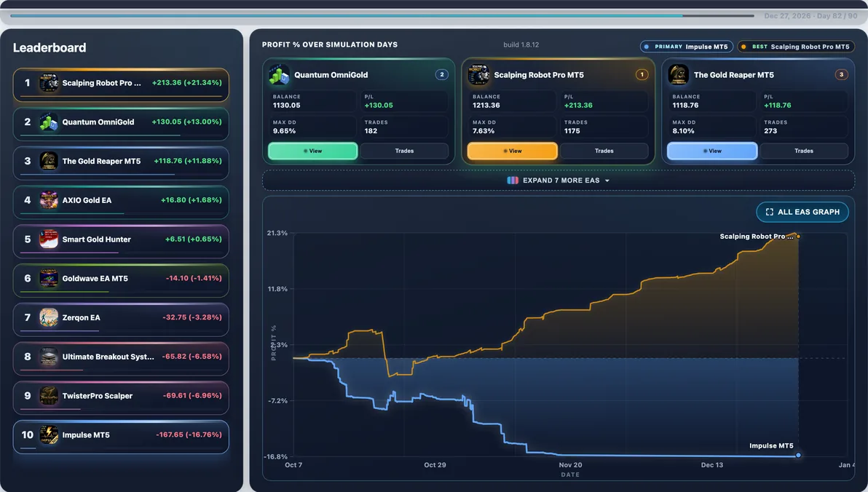Click the Ultimate Breakout System icon
The width and height of the screenshot is (868, 492).
click(49, 357)
